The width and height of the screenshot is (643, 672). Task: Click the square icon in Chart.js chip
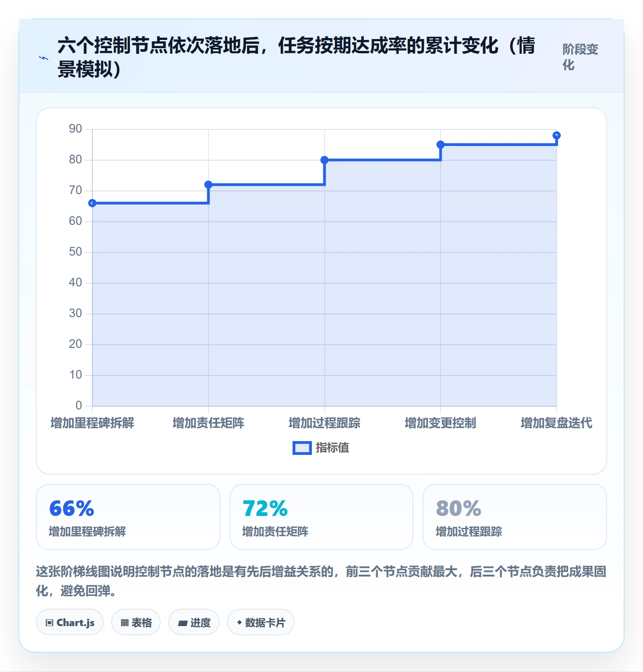click(50, 623)
